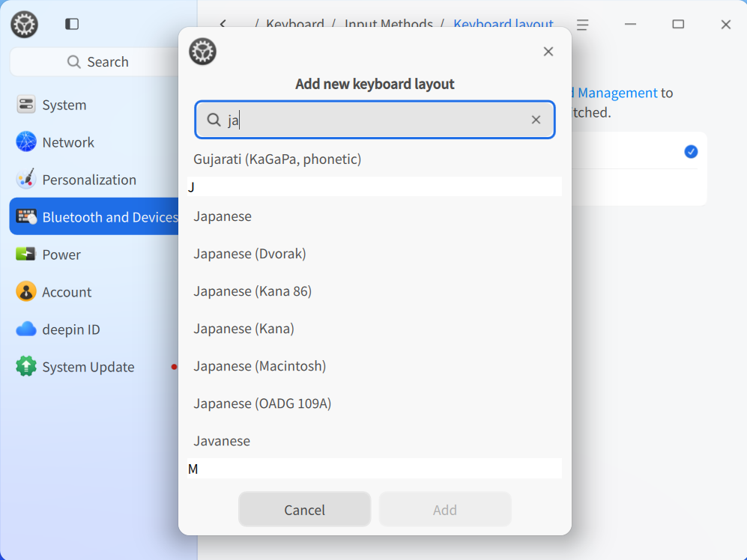
Task: Open the Power settings category
Action: (94, 255)
